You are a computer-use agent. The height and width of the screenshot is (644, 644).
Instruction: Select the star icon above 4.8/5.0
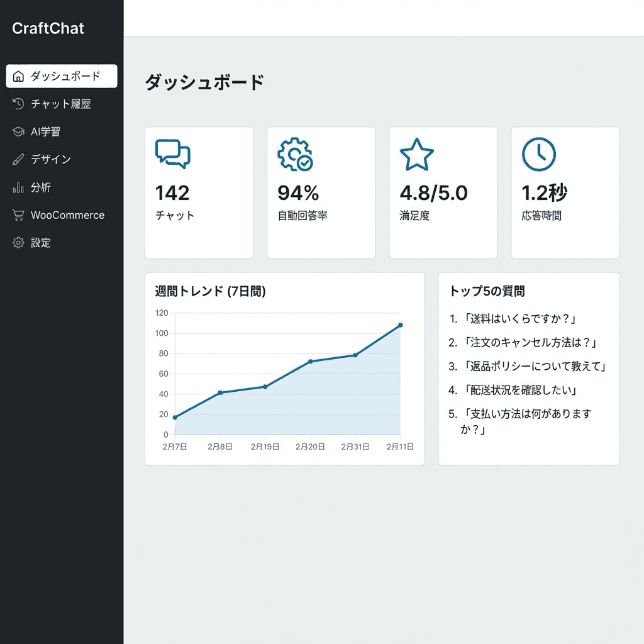pyautogui.click(x=416, y=153)
